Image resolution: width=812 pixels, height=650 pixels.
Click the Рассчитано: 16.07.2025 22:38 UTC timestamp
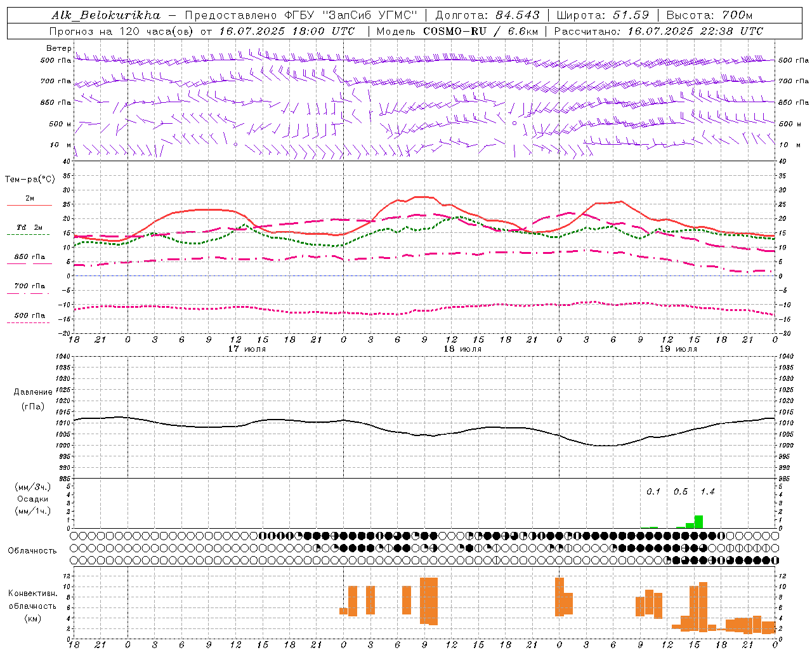[x=659, y=31]
